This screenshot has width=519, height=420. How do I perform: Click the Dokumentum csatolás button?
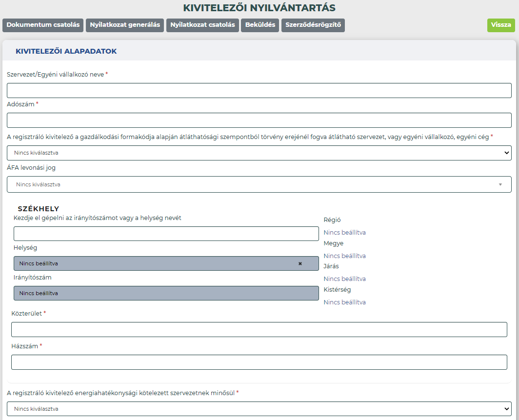(x=43, y=25)
